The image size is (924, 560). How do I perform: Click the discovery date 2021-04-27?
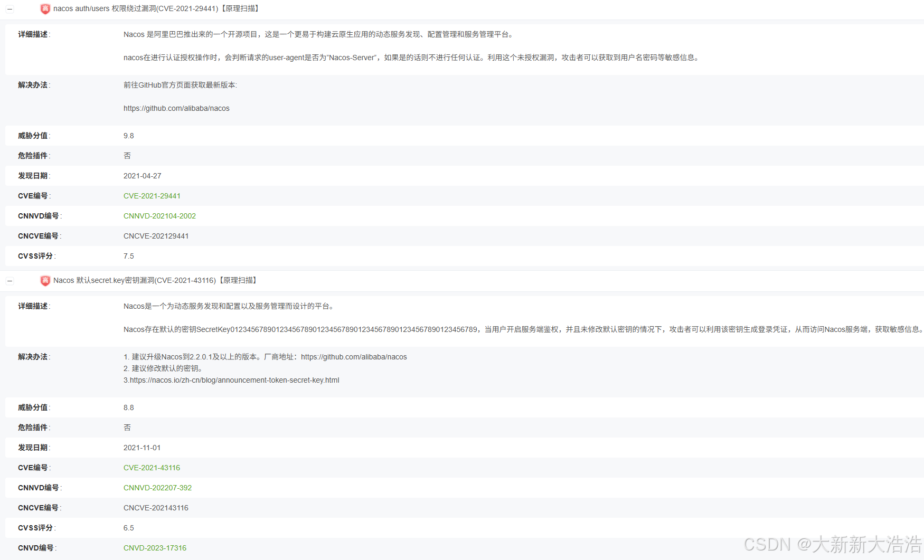[x=143, y=176]
